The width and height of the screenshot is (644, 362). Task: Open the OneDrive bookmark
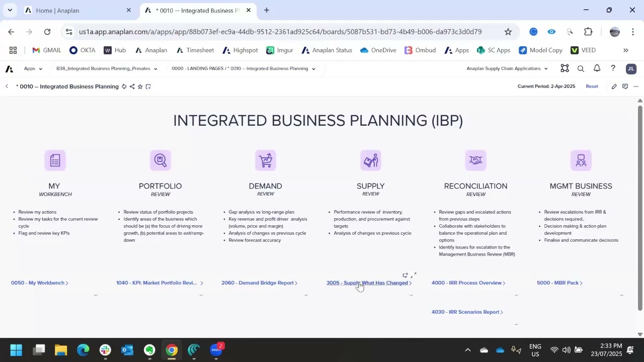[378, 50]
